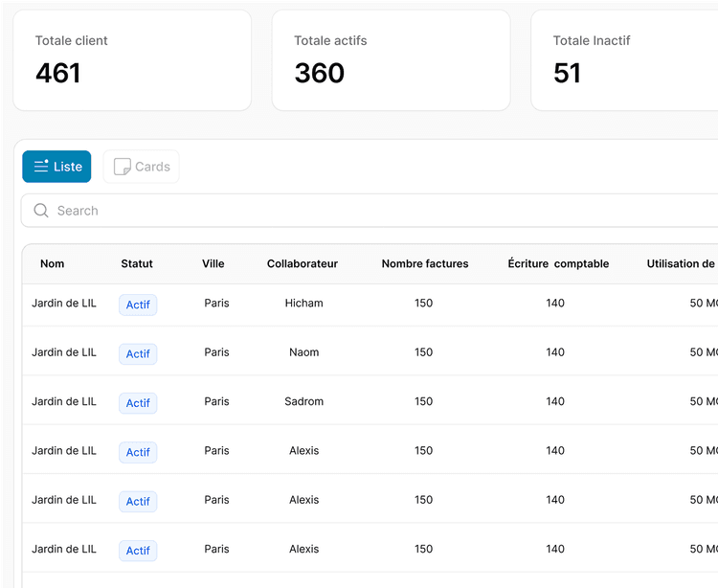The width and height of the screenshot is (718, 588).
Task: Click Paris in Sadrom's row
Action: click(x=216, y=401)
